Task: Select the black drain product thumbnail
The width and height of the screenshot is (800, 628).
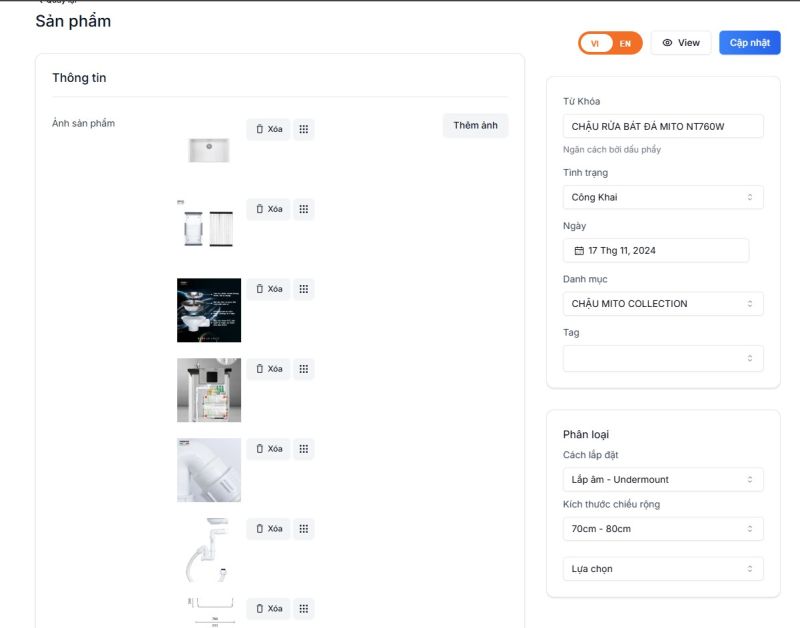Action: click(x=209, y=310)
